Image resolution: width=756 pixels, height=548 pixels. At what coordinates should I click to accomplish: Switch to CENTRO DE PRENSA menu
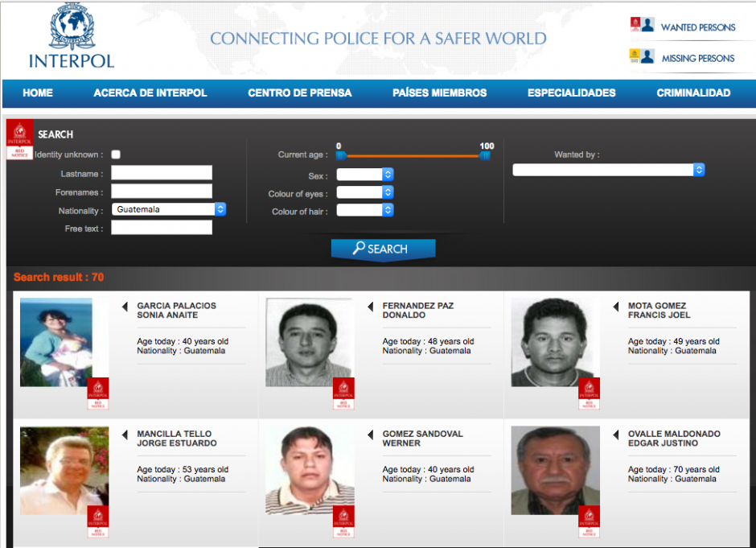point(299,93)
